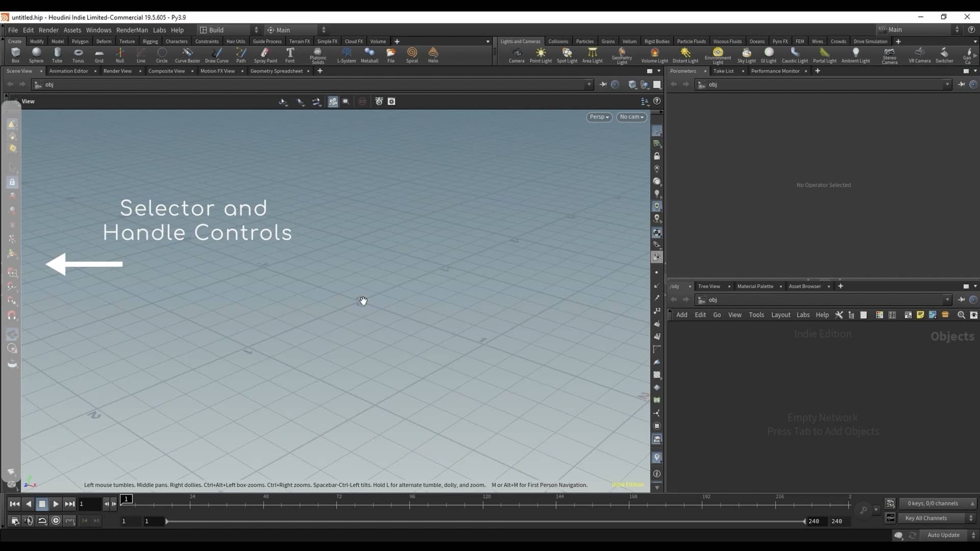Toggle Auto Update mode at bottom right

[x=944, y=535]
